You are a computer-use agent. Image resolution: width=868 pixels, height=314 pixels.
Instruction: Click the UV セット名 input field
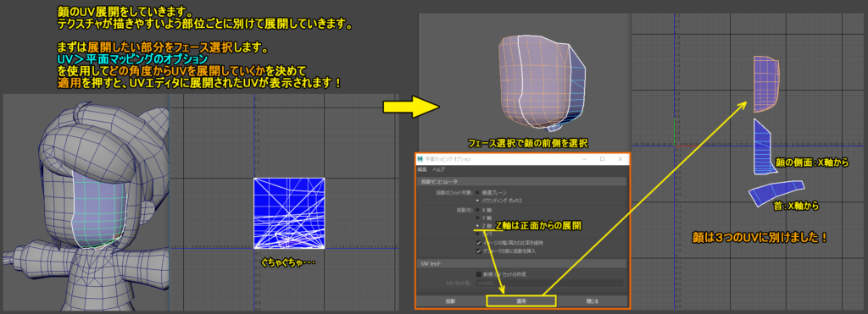coord(549,283)
